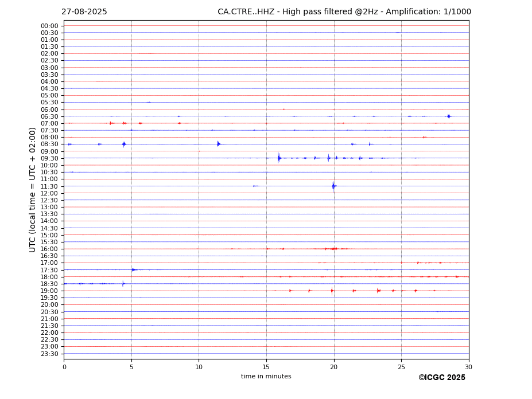Select the 07:00 time row label
This screenshot has width=532, height=399.
[49, 123]
